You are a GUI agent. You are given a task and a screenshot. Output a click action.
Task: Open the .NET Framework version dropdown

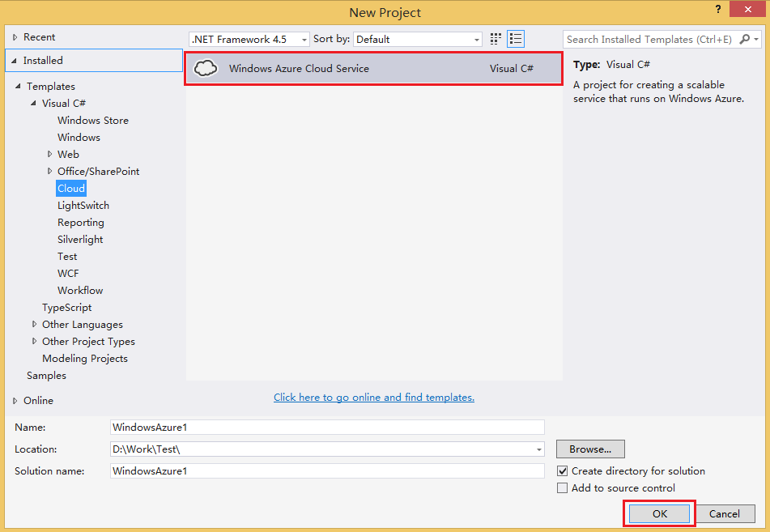(x=249, y=40)
